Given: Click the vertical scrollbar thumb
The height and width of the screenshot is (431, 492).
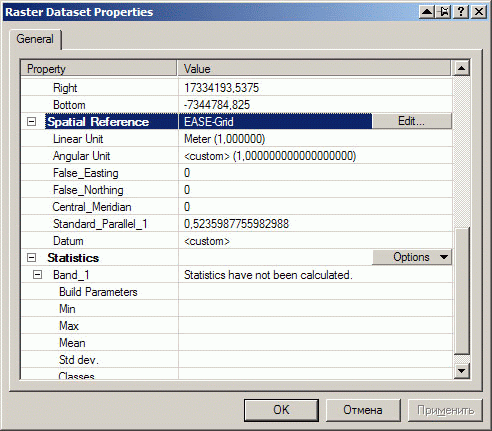Looking at the screenshot, I should click(462, 291).
